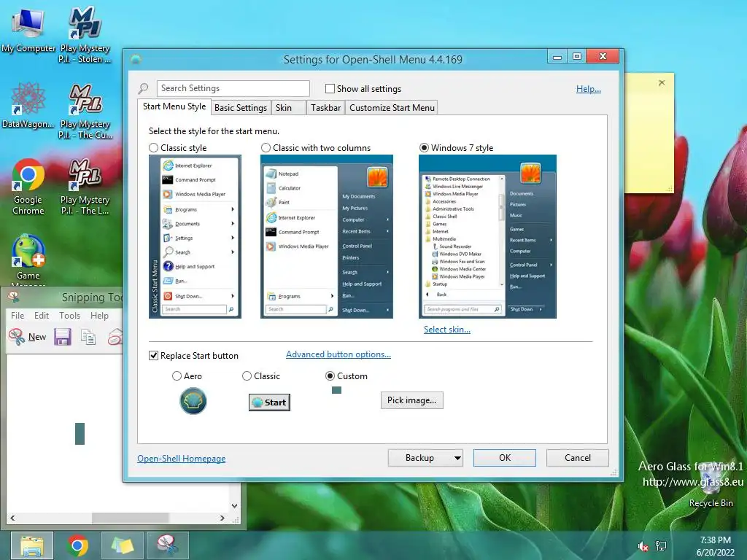Open Customize Start Menu tab

[392, 108]
